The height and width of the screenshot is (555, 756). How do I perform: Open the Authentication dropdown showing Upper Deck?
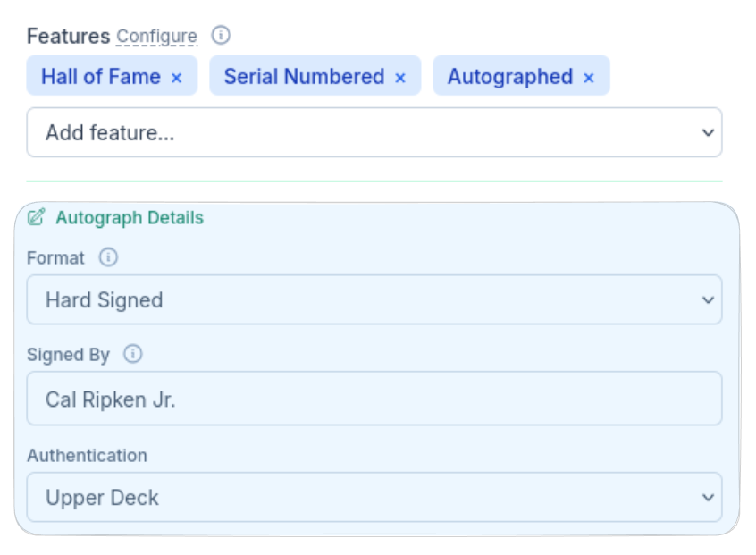click(374, 498)
